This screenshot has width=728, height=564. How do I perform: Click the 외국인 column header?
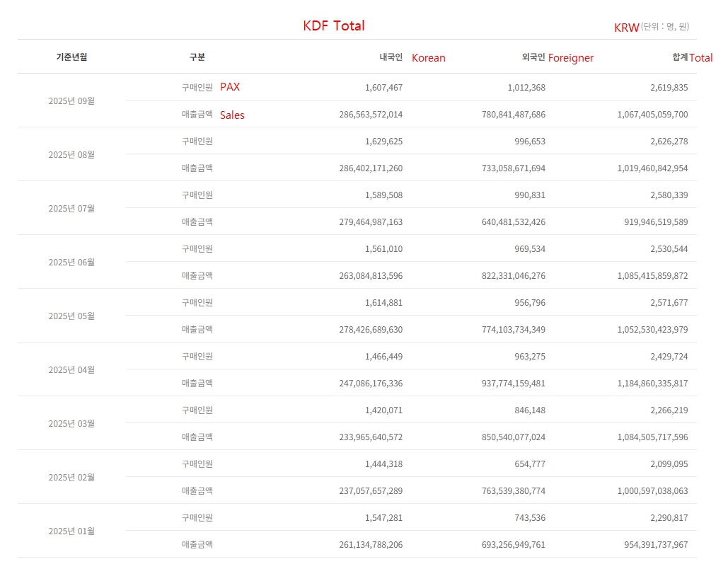coord(533,57)
